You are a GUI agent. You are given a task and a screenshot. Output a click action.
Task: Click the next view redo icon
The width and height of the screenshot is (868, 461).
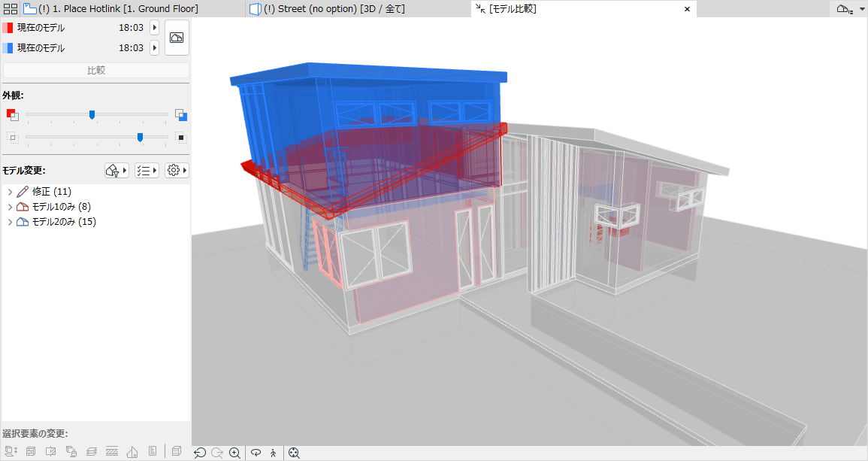coord(217,453)
